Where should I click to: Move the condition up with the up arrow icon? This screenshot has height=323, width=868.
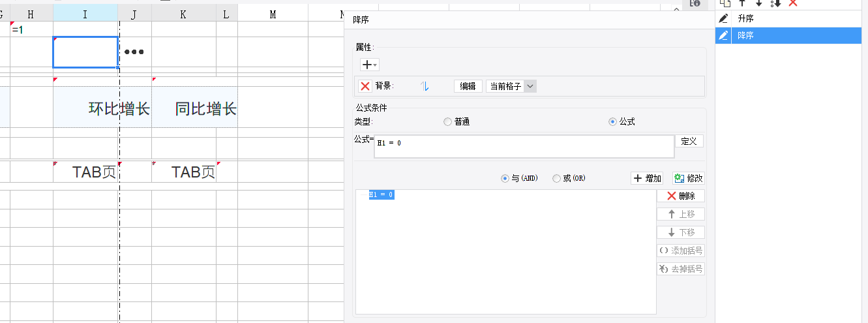(741, 3)
